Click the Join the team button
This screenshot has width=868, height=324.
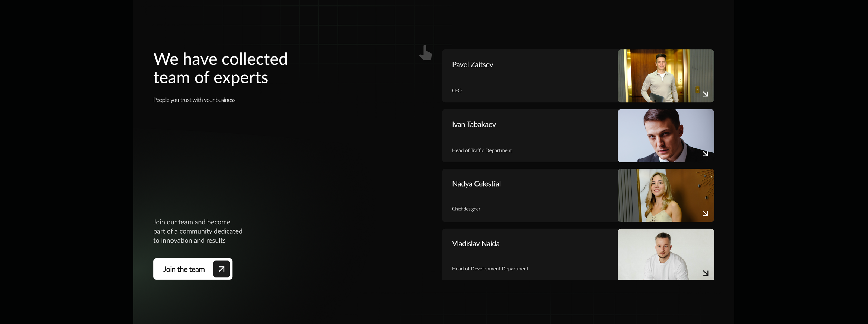pos(193,269)
